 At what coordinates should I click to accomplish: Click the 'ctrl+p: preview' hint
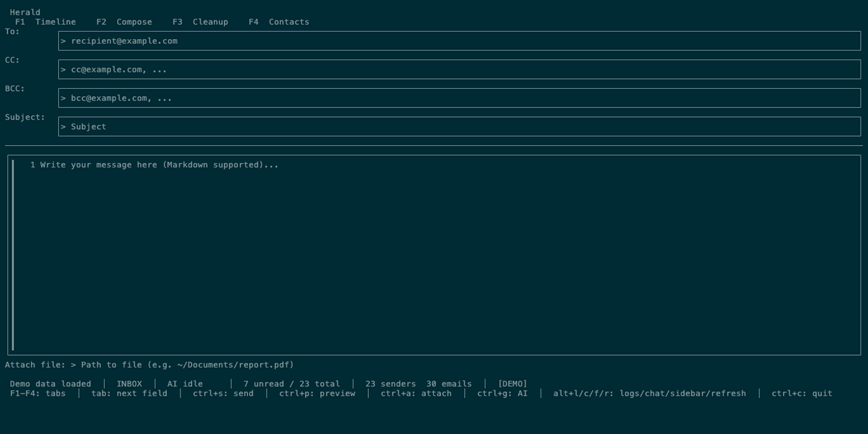[317, 393]
